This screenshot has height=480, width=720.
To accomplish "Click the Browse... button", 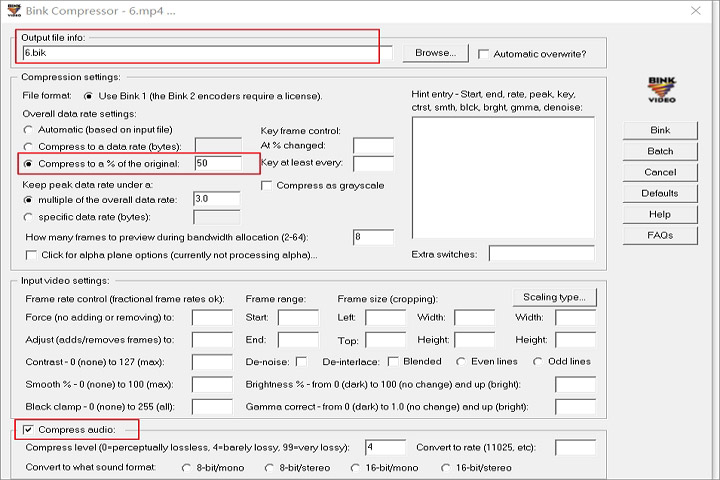I will [435, 53].
